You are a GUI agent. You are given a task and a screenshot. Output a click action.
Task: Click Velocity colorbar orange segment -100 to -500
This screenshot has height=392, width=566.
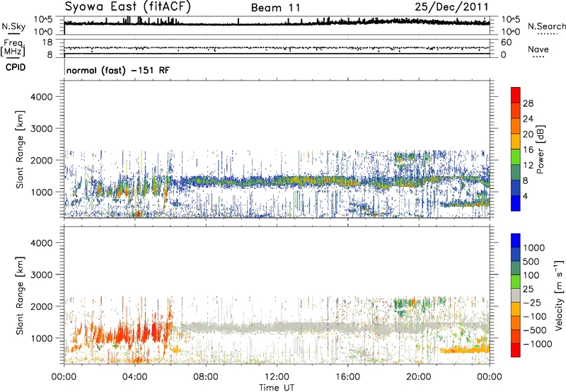point(516,323)
